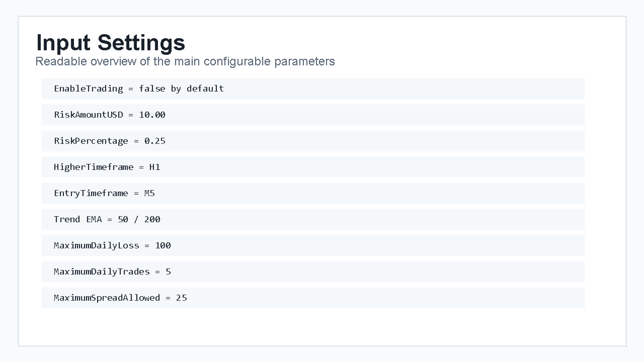Screen dimensions: 644x362
Task: Click the 0.25 risk percentage value
Action: 155,141
